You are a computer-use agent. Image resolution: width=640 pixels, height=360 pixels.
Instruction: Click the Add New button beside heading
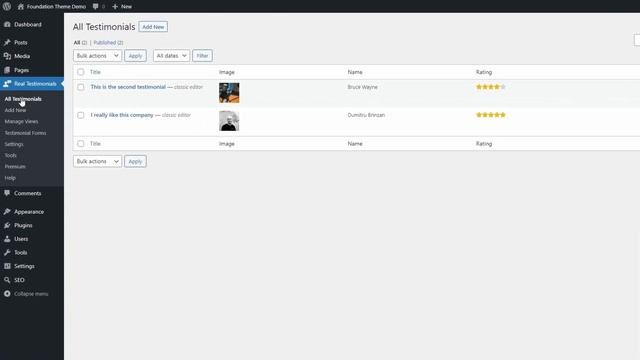(153, 27)
